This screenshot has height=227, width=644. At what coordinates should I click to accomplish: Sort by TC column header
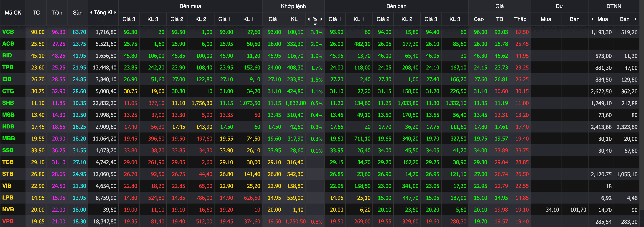click(36, 13)
